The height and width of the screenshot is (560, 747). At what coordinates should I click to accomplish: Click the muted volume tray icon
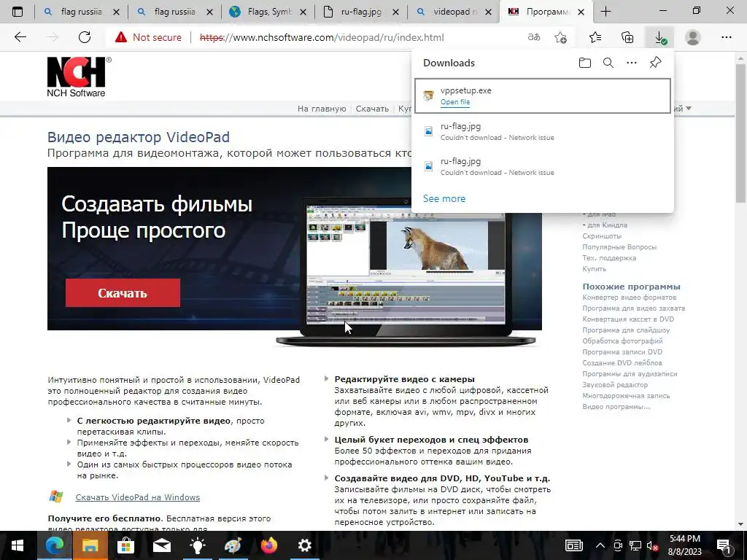coord(652,545)
